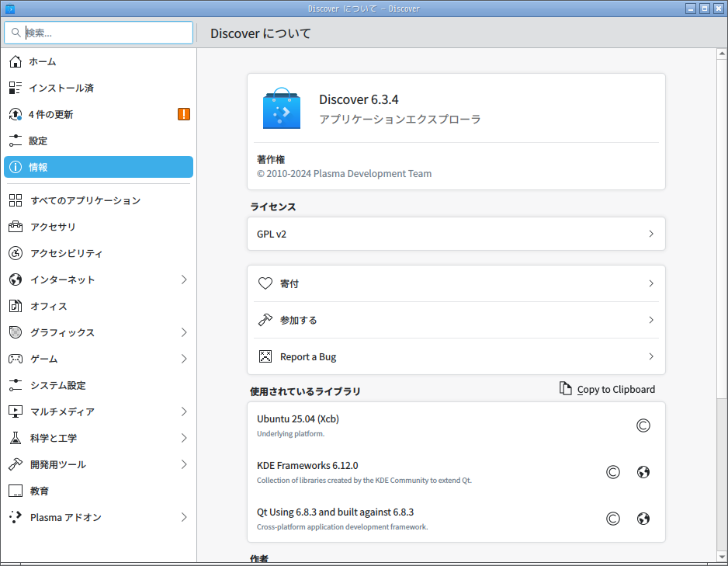Click the updates icon beside 4 件の更新

16,114
